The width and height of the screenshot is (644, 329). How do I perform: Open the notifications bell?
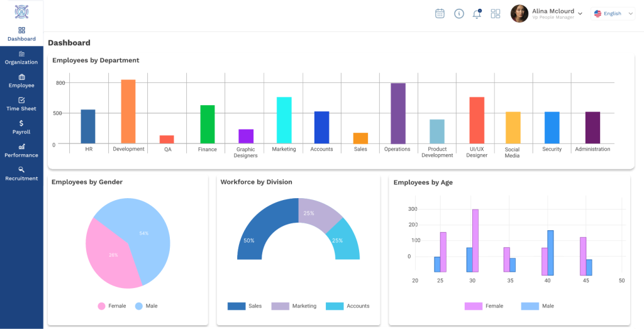tap(477, 14)
